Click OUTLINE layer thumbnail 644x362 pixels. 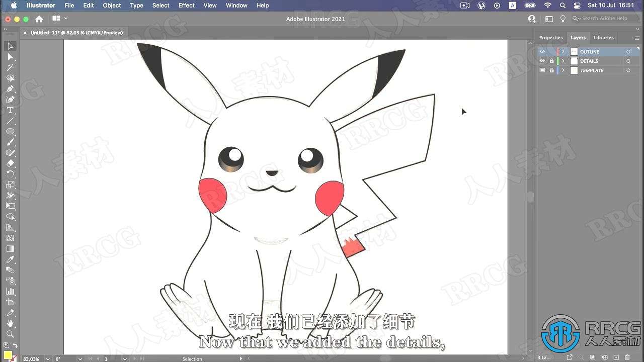click(x=574, y=52)
